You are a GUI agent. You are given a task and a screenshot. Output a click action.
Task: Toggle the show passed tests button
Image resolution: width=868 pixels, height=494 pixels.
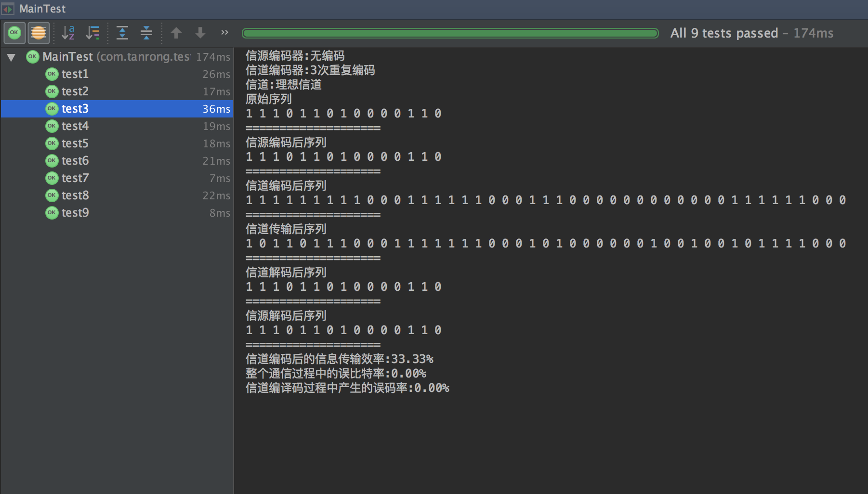pos(14,33)
